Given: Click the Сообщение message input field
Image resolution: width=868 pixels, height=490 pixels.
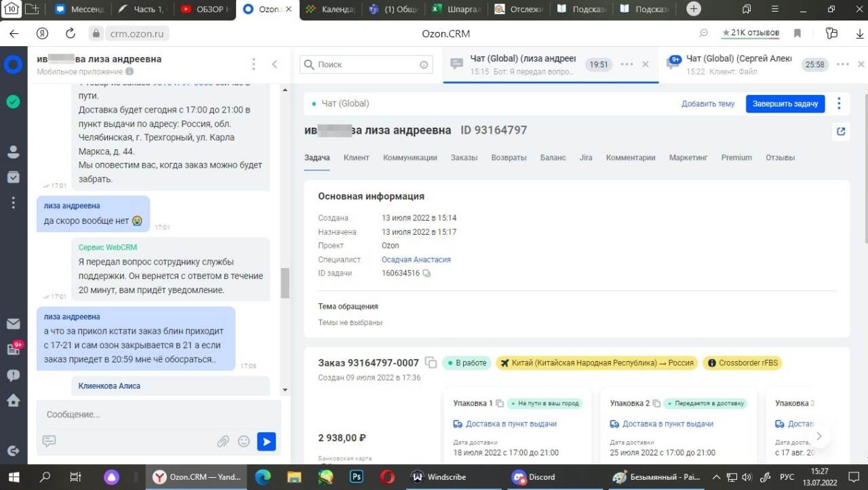Looking at the screenshot, I should click(159, 415).
